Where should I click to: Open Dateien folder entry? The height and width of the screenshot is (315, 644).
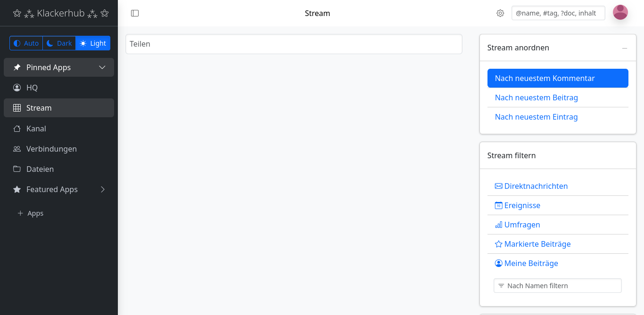point(59,169)
